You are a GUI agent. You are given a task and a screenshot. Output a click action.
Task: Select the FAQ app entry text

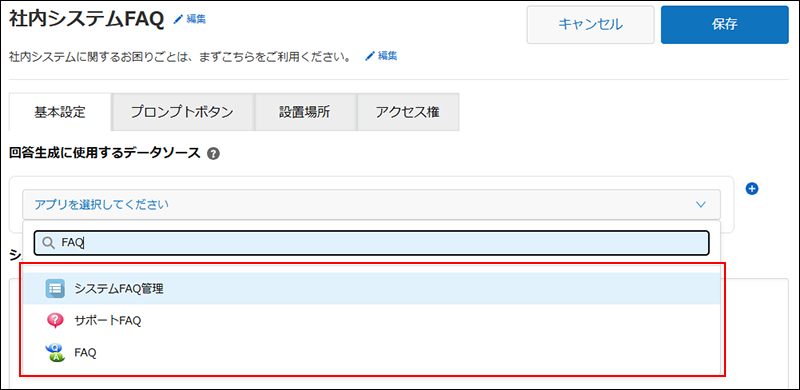click(x=85, y=353)
